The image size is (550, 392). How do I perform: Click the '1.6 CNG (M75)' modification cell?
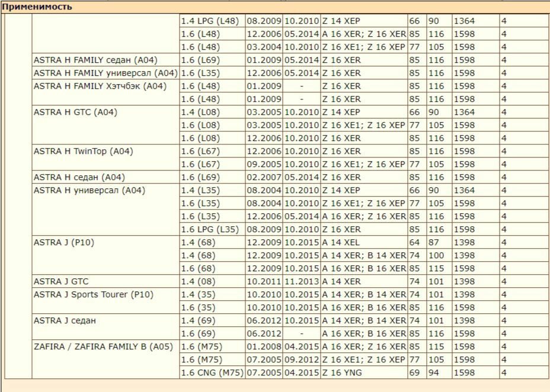coord(212,372)
